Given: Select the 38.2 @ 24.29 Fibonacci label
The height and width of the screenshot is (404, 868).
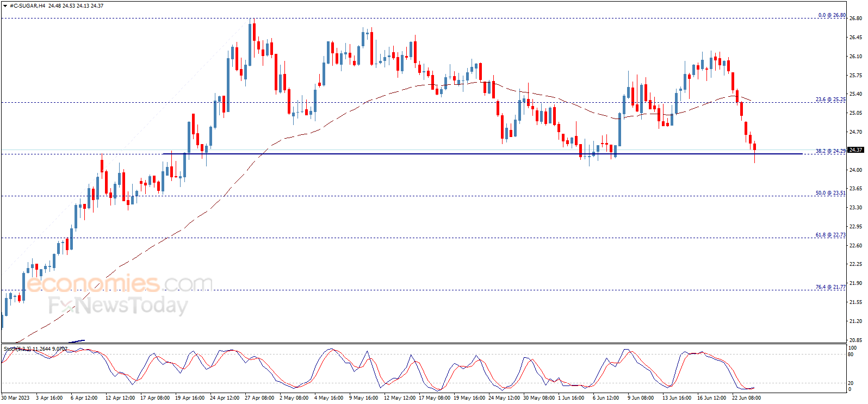Looking at the screenshot, I should coord(830,151).
